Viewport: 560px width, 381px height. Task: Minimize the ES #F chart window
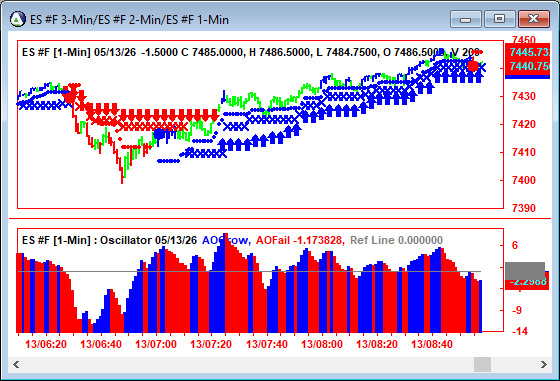[x=466, y=19]
